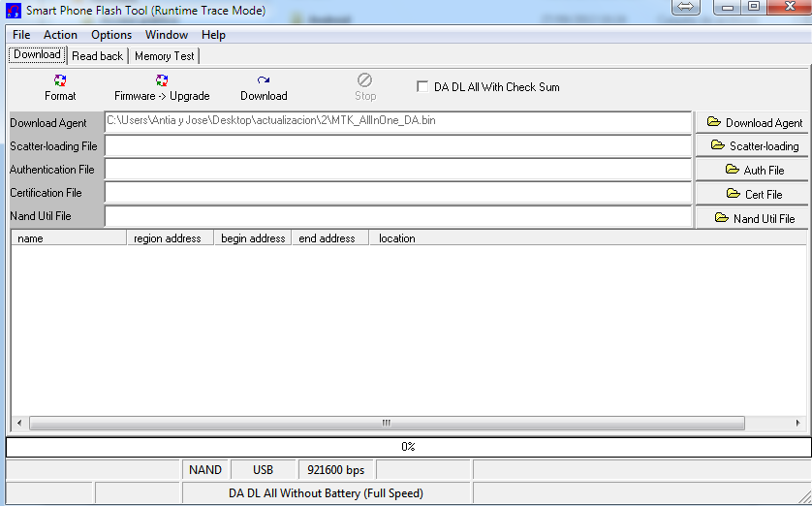Viewport: 812px width, 506px height.
Task: Click the begin address column header
Action: coord(253,238)
